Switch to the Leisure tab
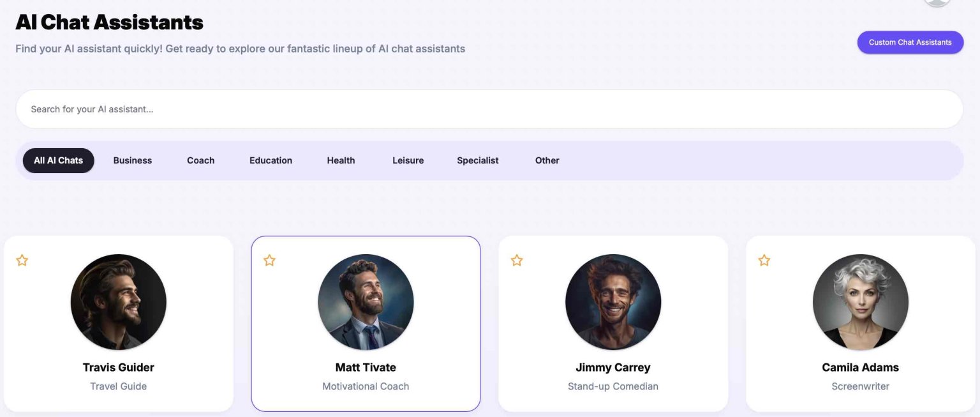This screenshot has height=417, width=980. pos(408,160)
